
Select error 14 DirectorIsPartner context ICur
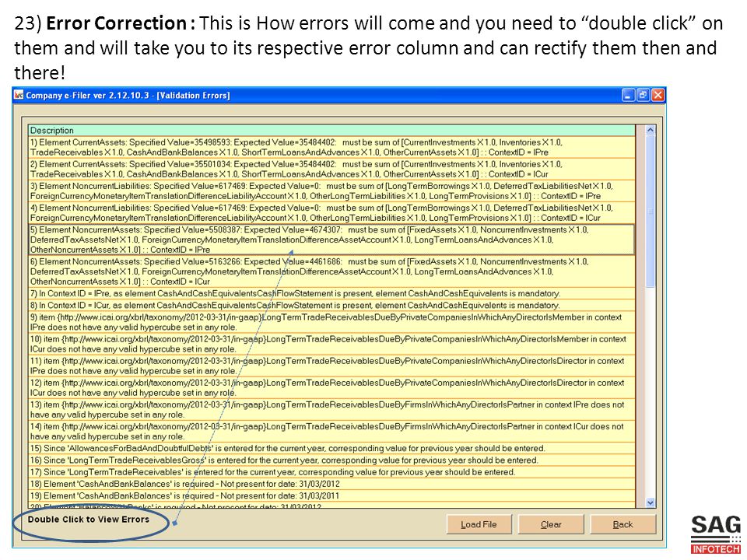point(331,432)
